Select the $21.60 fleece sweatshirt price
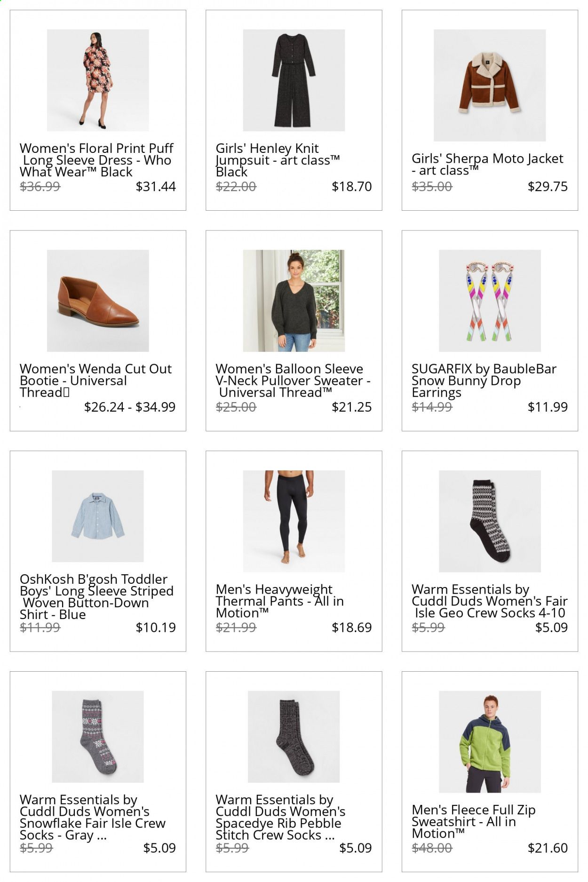 (548, 848)
